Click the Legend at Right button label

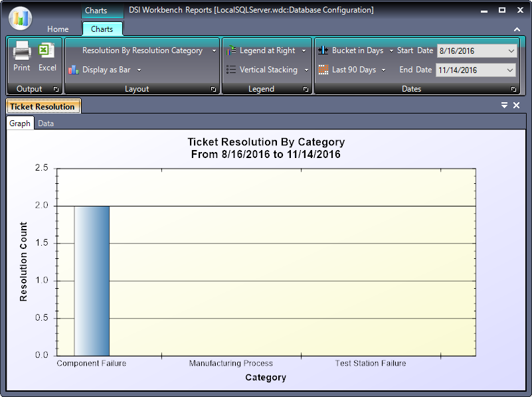pyautogui.click(x=268, y=50)
